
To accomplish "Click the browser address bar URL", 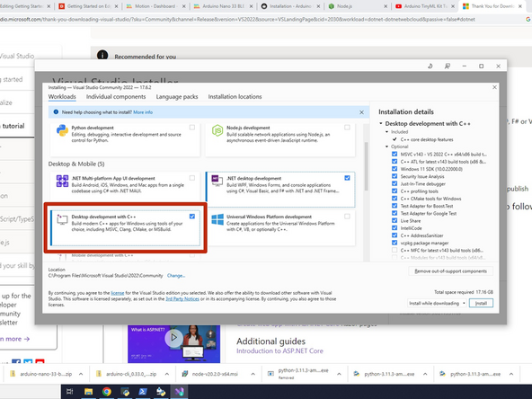I will [x=237, y=20].
